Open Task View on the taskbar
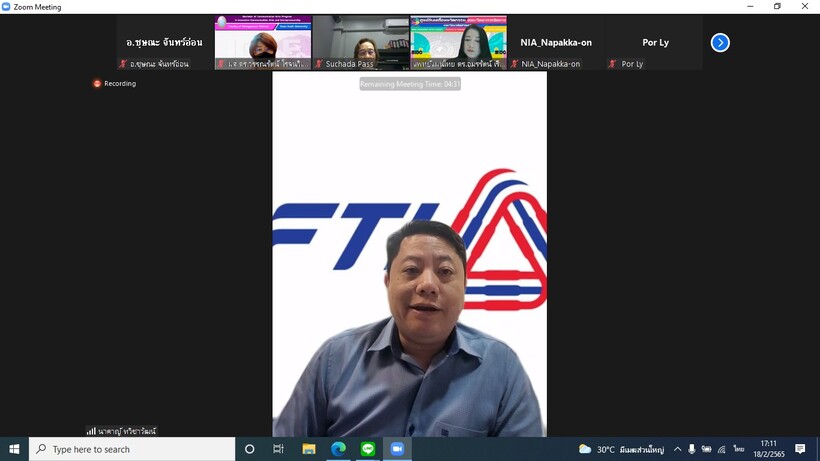820x461 pixels. point(279,449)
